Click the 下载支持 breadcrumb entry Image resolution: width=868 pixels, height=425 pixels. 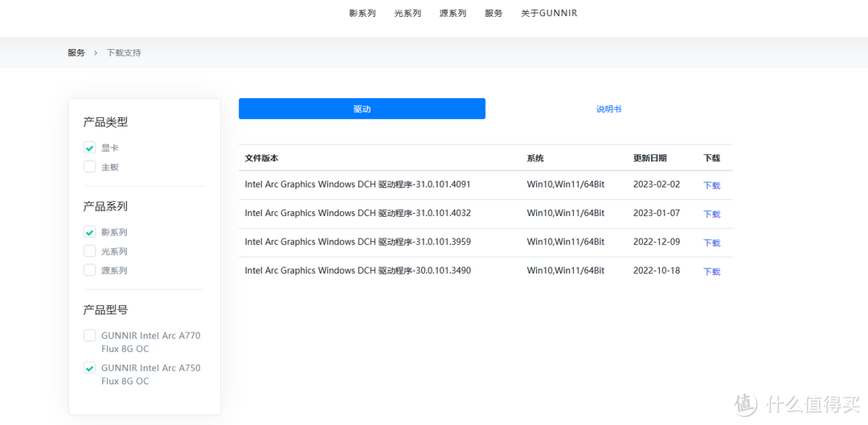click(124, 52)
